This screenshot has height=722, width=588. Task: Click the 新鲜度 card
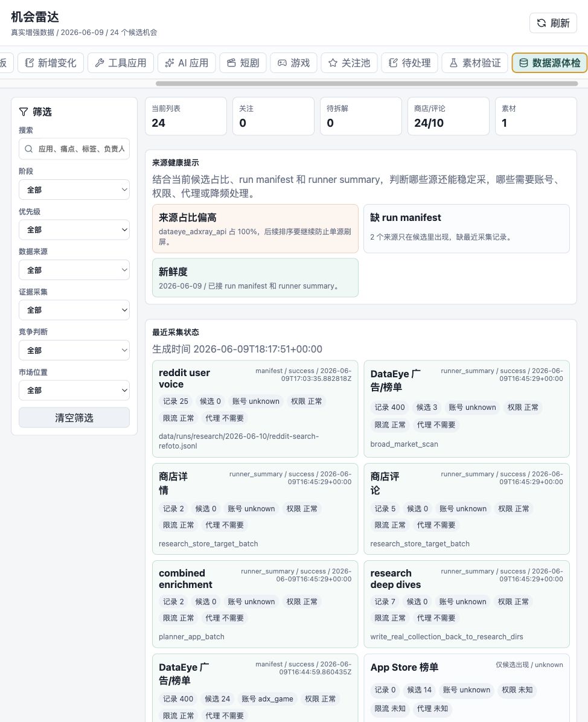[255, 278]
